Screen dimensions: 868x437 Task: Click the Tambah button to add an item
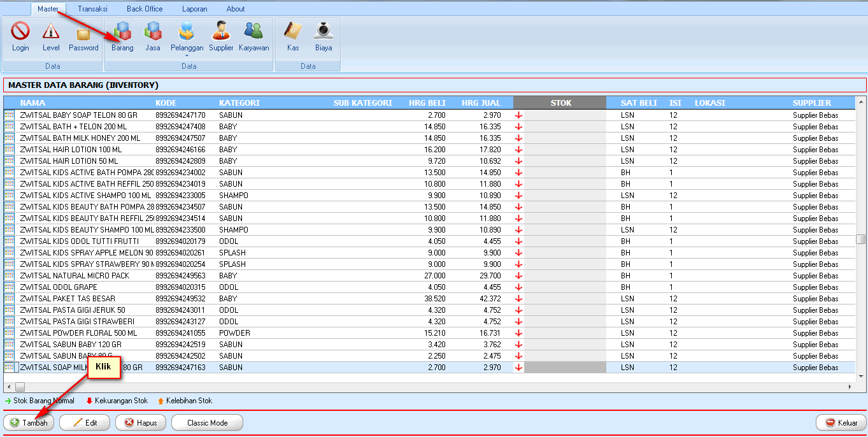(x=28, y=422)
